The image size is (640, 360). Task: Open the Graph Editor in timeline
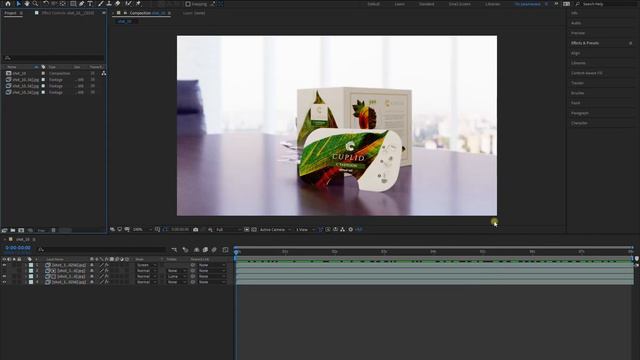coord(225,249)
